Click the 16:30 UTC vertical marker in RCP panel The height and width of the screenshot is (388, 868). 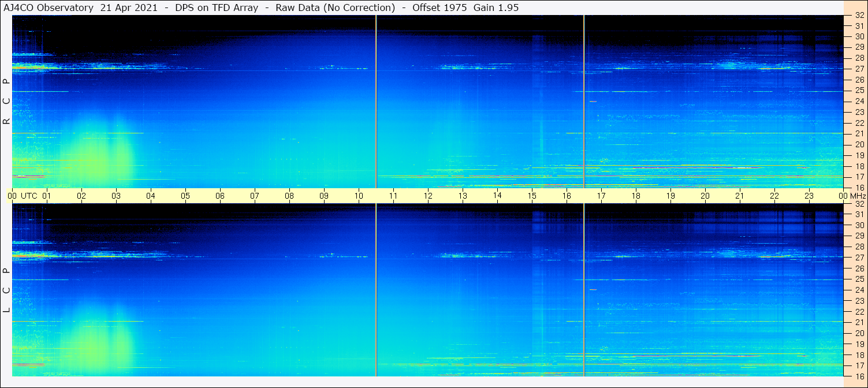click(584, 102)
